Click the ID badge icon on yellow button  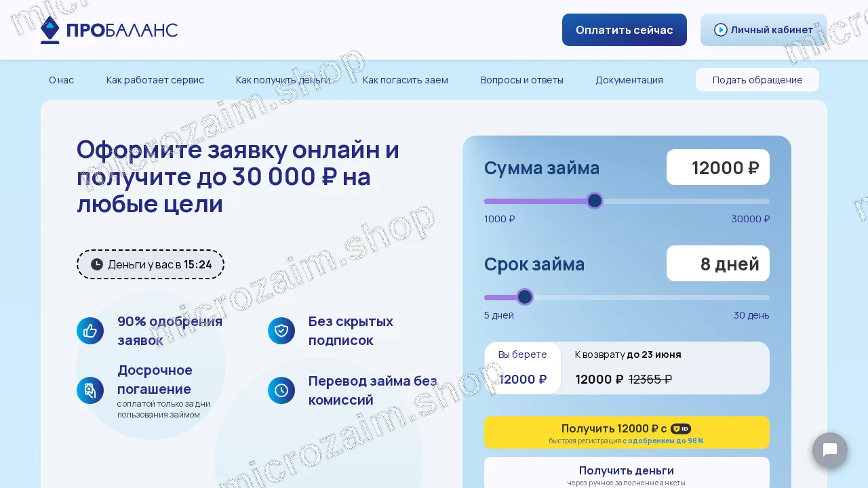(681, 428)
